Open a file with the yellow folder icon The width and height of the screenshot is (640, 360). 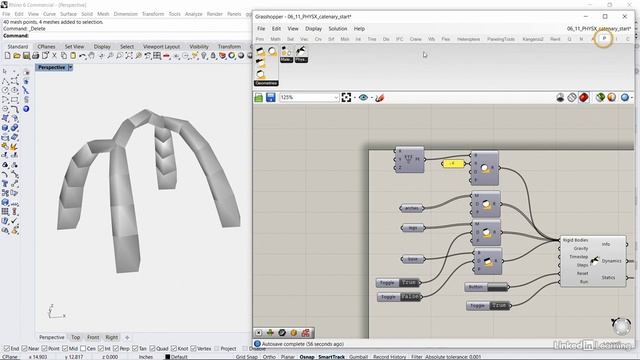tap(17, 56)
